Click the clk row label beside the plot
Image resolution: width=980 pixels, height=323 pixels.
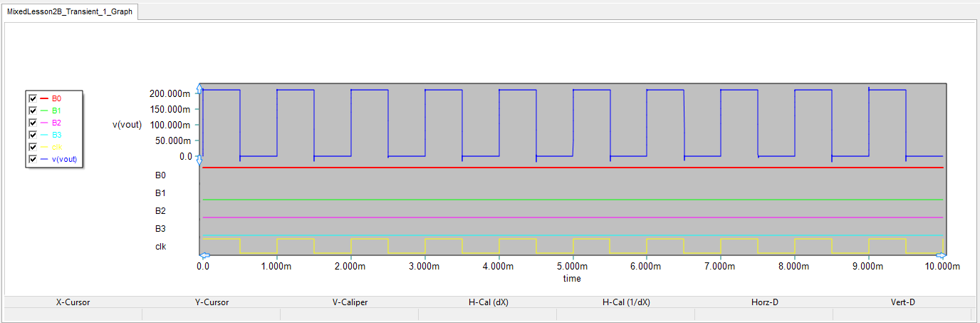pos(160,247)
